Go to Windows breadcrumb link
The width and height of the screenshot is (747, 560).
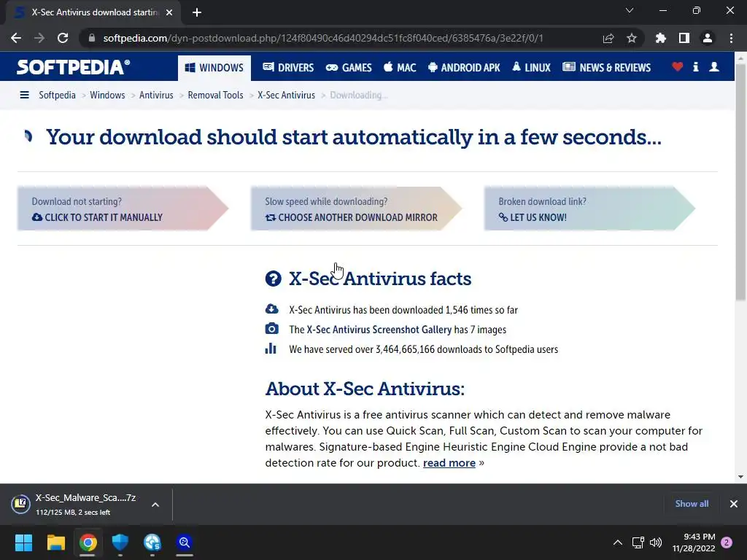[107, 96]
